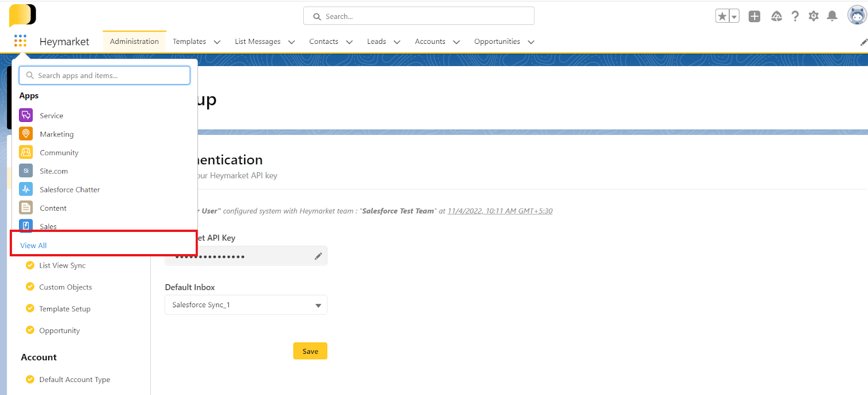Open the Leads tab
The height and width of the screenshot is (395, 868).
pyautogui.click(x=376, y=42)
